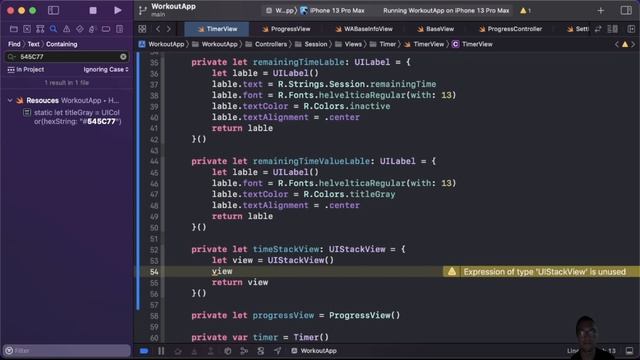The width and height of the screenshot is (640, 360).
Task: Click the editor options swap arrows icon
Action: click(598, 29)
